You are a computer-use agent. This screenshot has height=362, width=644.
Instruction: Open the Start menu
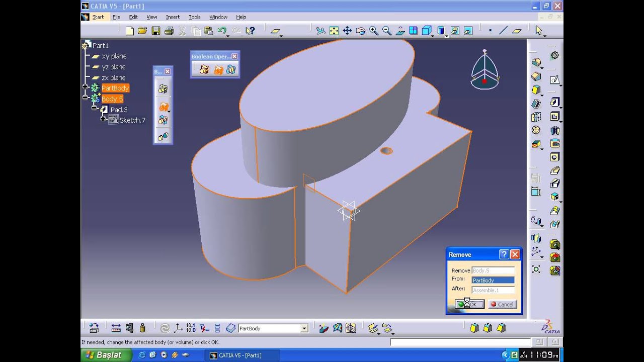point(98,17)
